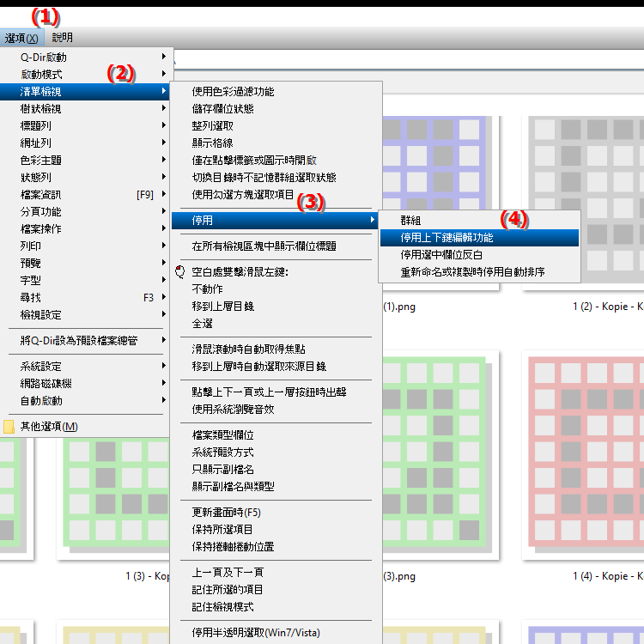Click the (3).png file name

[399, 576]
